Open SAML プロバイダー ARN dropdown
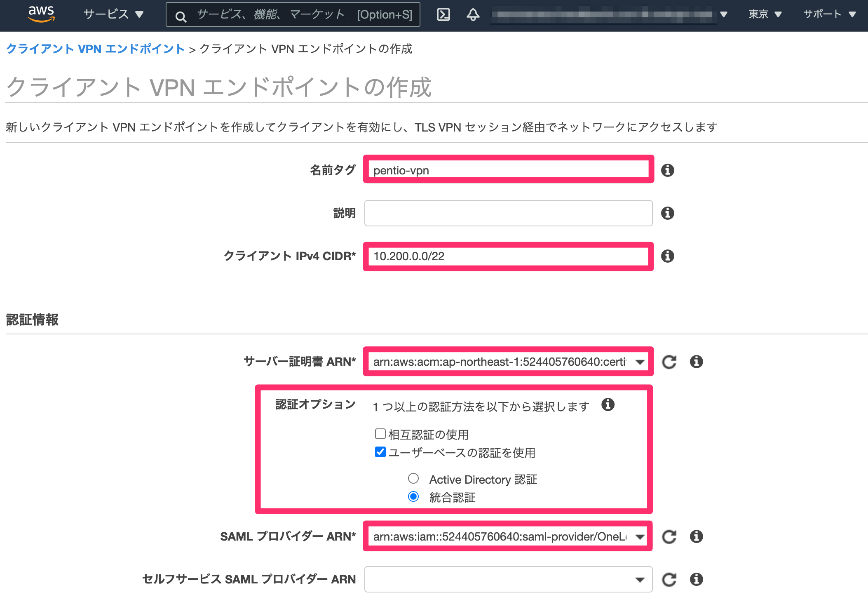The width and height of the screenshot is (868, 609). tap(508, 536)
